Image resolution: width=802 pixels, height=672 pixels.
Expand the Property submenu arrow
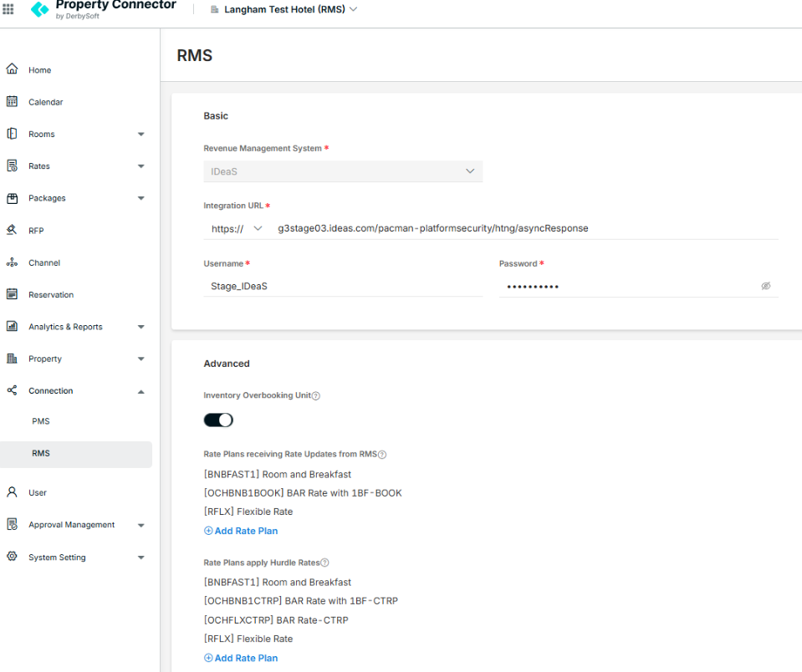pyautogui.click(x=141, y=359)
